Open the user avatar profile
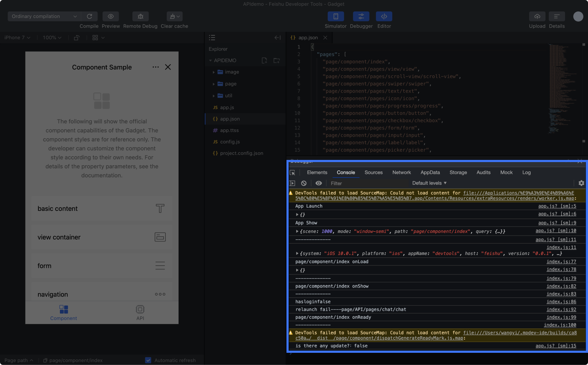The height and width of the screenshot is (365, 588). pyautogui.click(x=578, y=16)
